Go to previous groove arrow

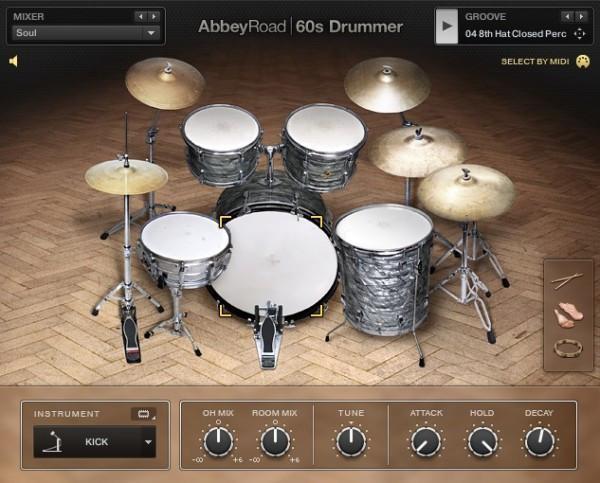[567, 16]
